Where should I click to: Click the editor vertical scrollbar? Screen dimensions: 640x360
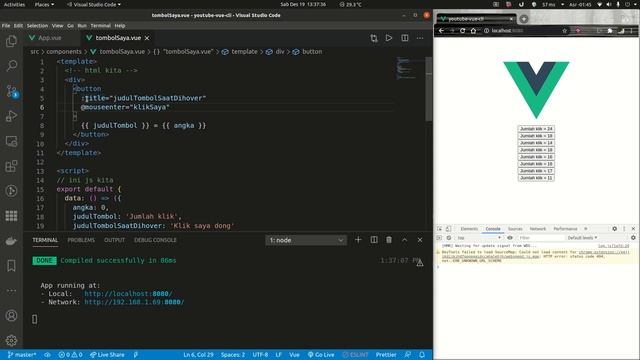pos(429,89)
